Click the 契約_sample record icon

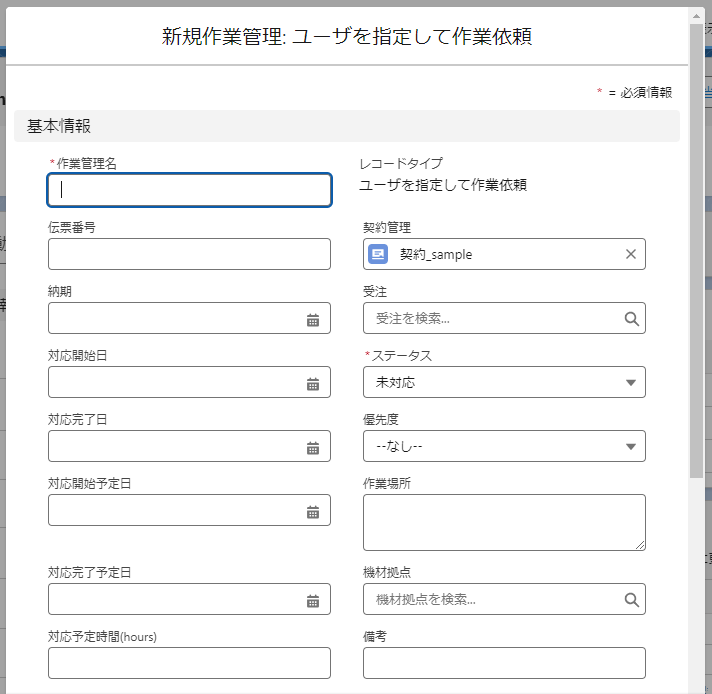tap(378, 254)
